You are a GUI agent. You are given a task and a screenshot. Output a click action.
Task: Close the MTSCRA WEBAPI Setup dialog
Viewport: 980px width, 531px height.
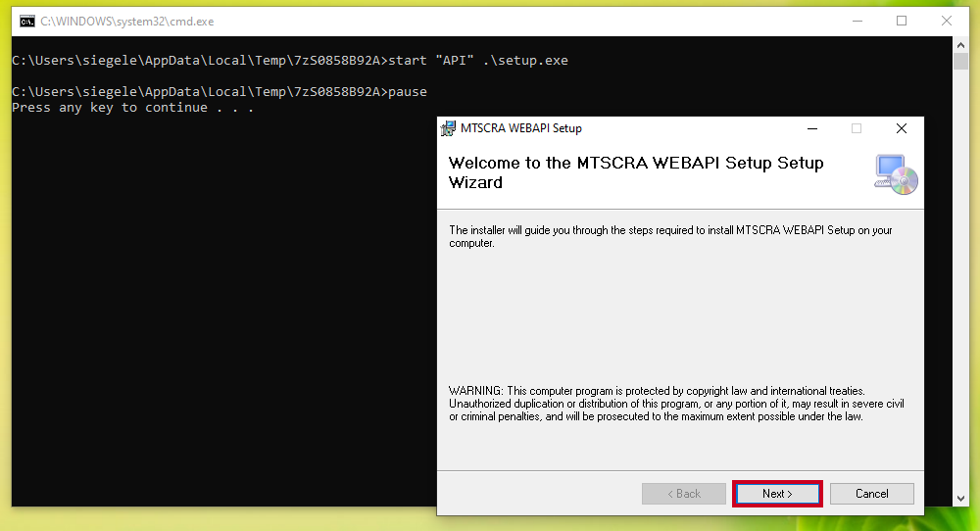(x=902, y=128)
